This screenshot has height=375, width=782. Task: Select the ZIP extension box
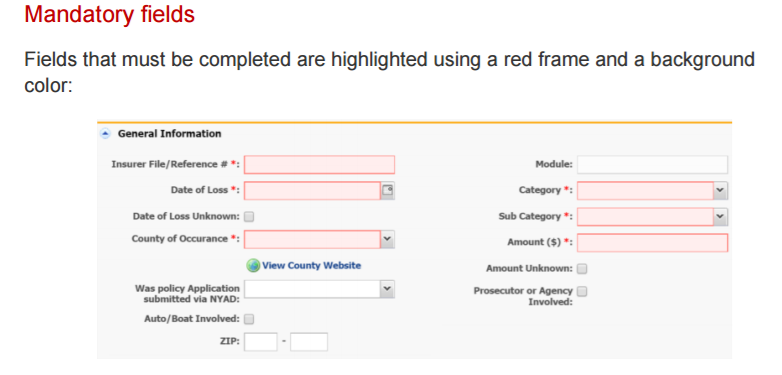(x=309, y=342)
